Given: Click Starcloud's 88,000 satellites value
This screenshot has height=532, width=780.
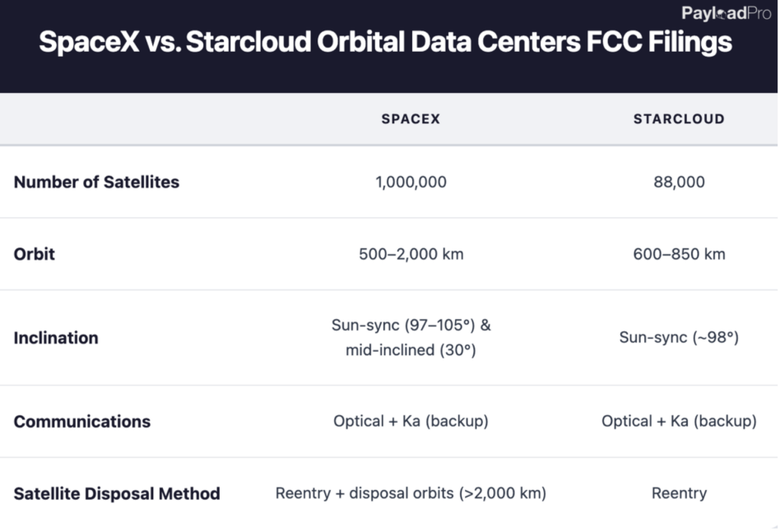Looking at the screenshot, I should (679, 182).
